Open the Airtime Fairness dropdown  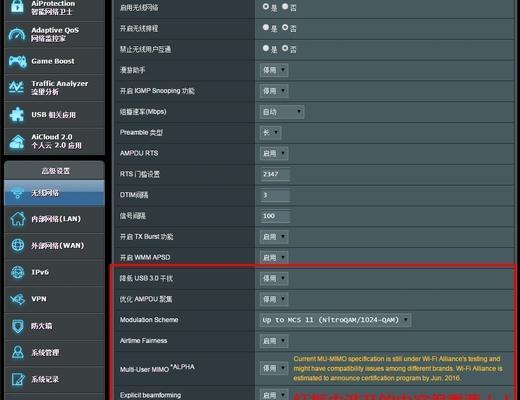(x=274, y=341)
